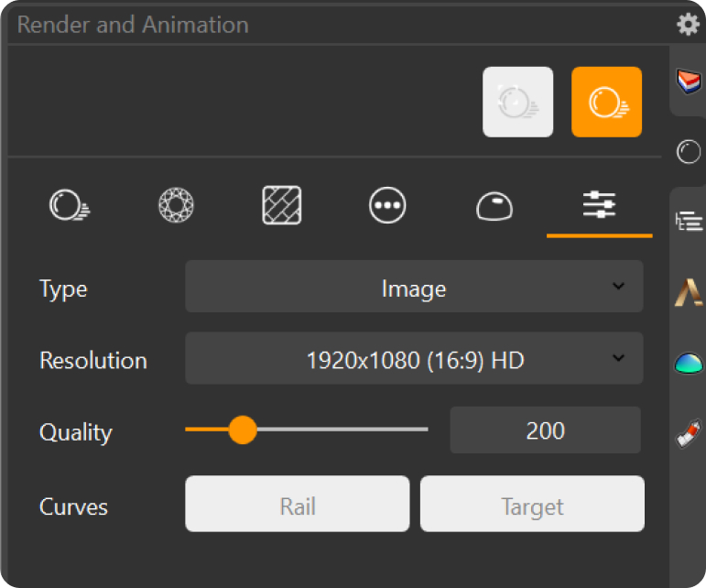Click the gold A logo sidebar icon
706x588 pixels.
tap(688, 292)
